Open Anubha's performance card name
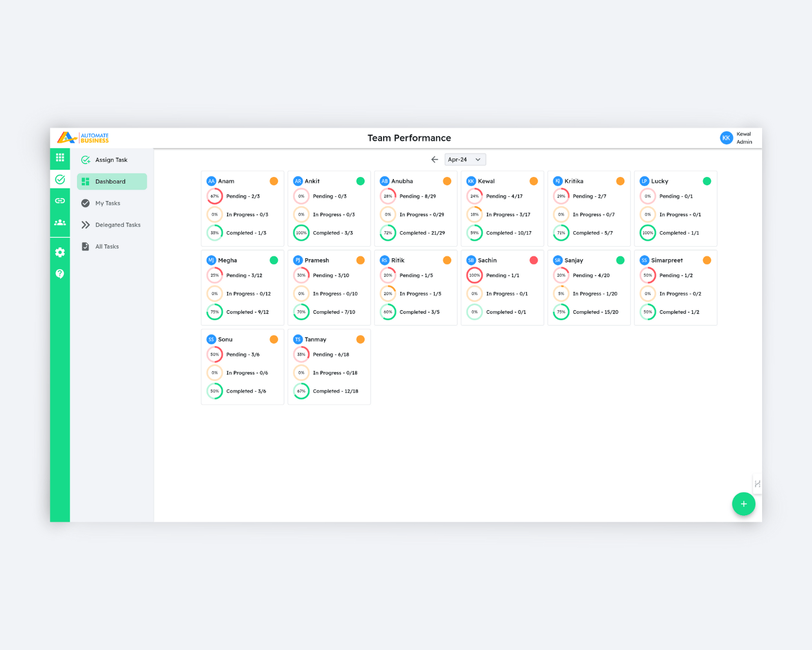Screen dimensions: 812x650 click(x=402, y=181)
